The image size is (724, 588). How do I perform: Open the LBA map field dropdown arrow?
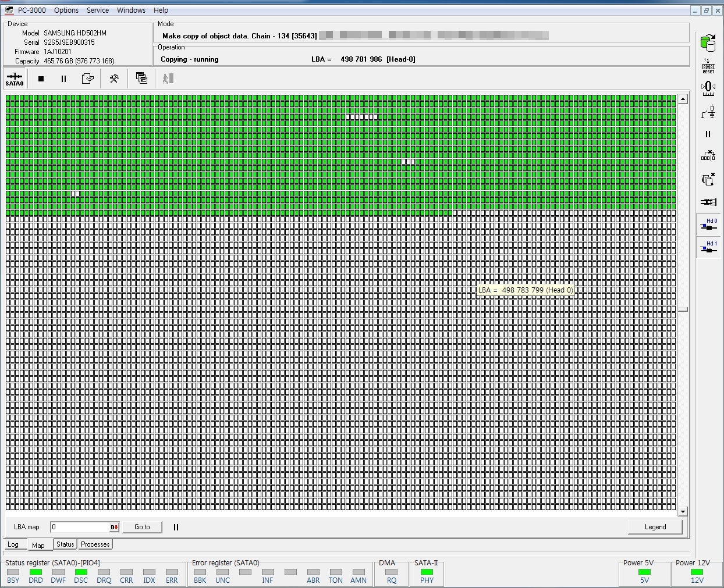tap(114, 527)
